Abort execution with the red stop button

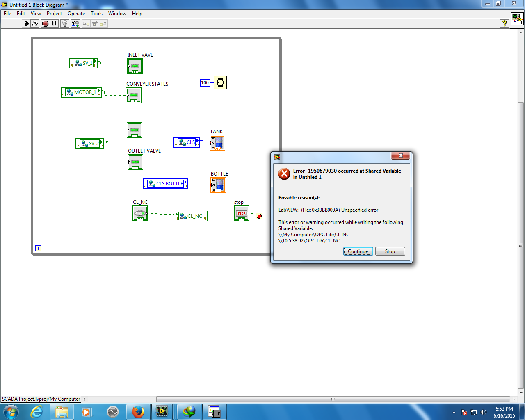tap(45, 24)
